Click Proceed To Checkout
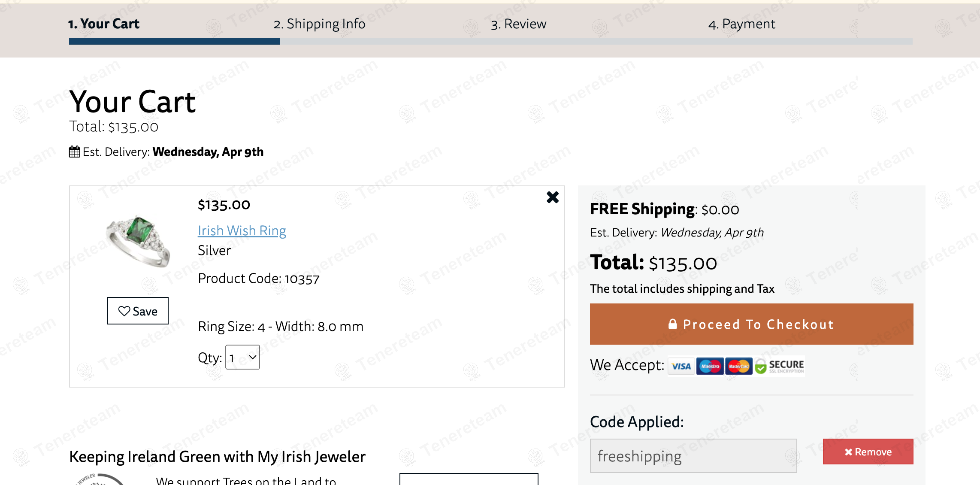980x485 pixels. 751,324
